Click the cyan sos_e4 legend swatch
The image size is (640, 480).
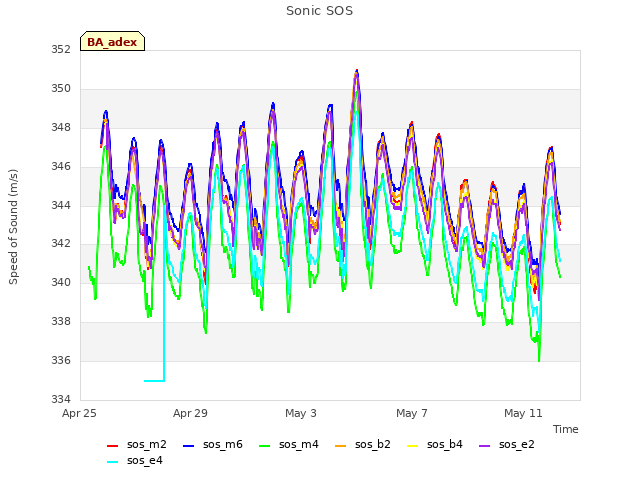tap(112, 462)
